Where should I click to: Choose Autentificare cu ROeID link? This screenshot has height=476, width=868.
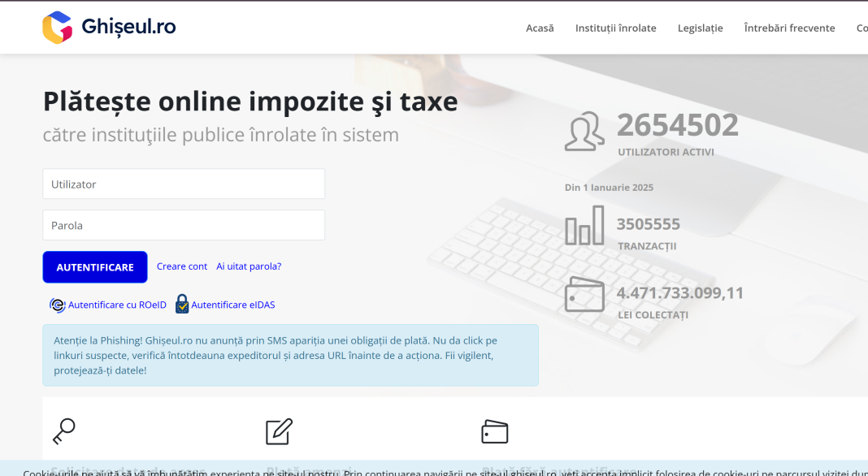117,305
